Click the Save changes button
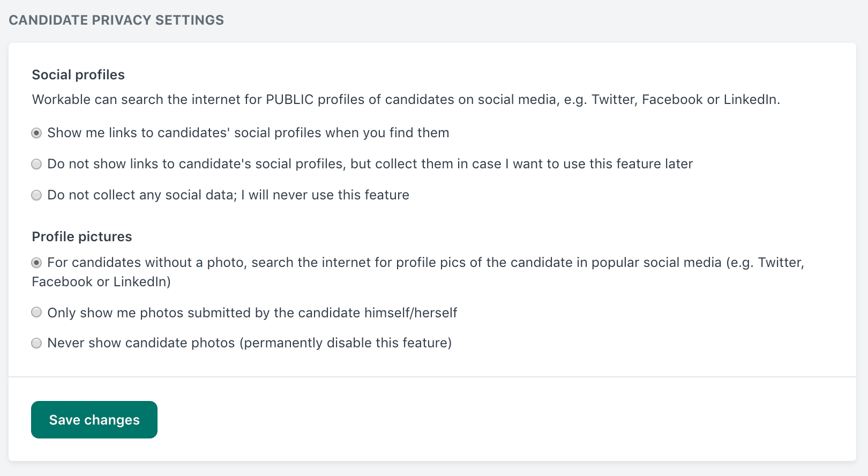Screen dimensions: 868x476 point(94,420)
